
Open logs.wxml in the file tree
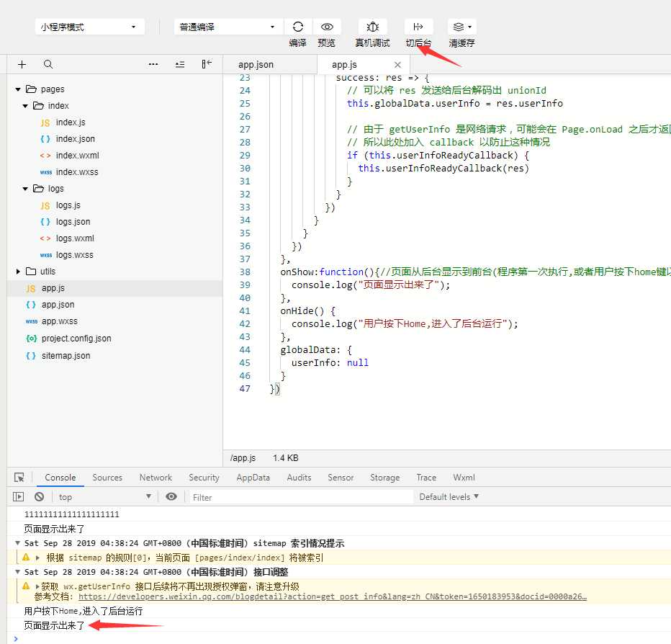tap(75, 238)
